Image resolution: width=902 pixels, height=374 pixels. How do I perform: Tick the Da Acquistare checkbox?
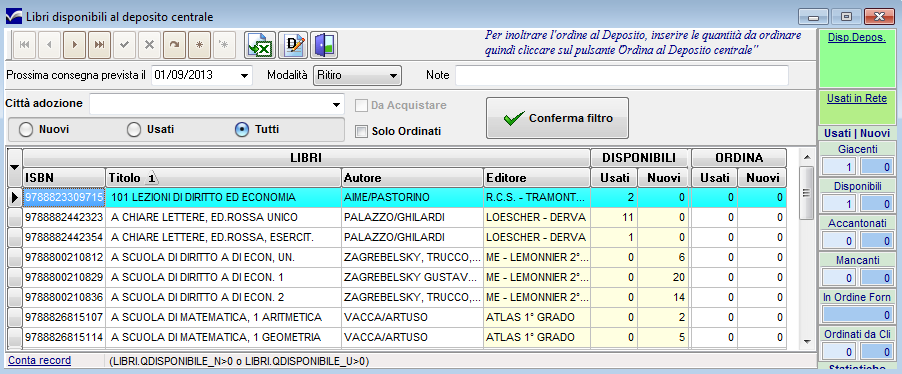361,106
